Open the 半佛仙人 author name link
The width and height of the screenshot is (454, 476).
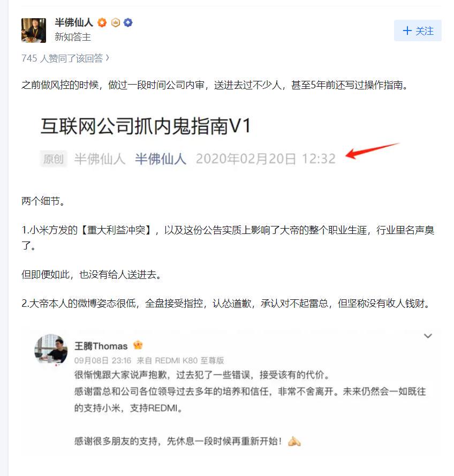[x=74, y=22]
